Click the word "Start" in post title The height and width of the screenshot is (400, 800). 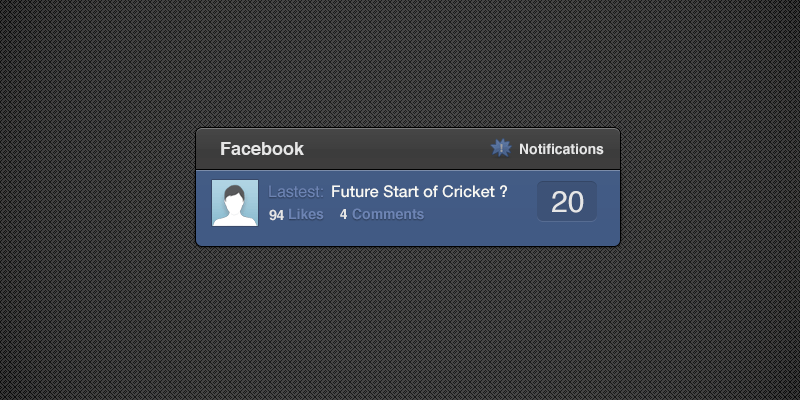[x=403, y=192]
